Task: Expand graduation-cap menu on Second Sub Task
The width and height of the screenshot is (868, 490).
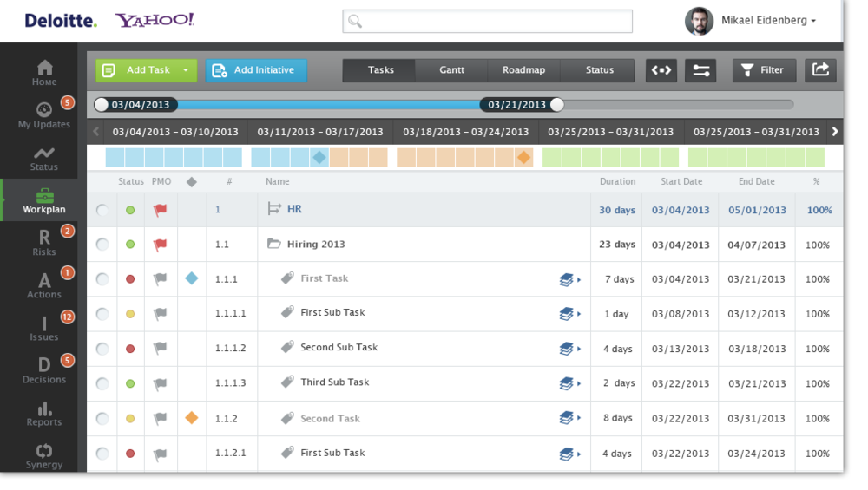Action: click(569, 349)
